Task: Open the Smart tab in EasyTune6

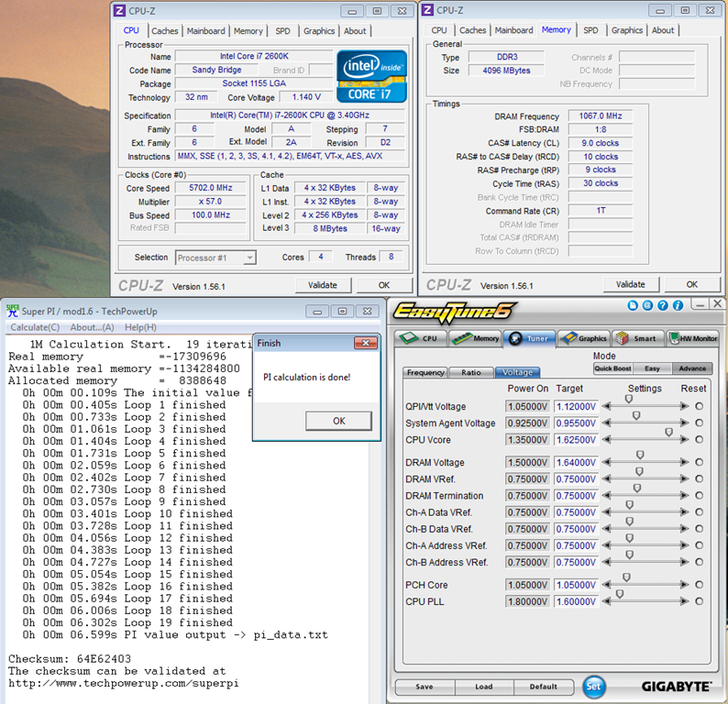Action: click(x=638, y=338)
